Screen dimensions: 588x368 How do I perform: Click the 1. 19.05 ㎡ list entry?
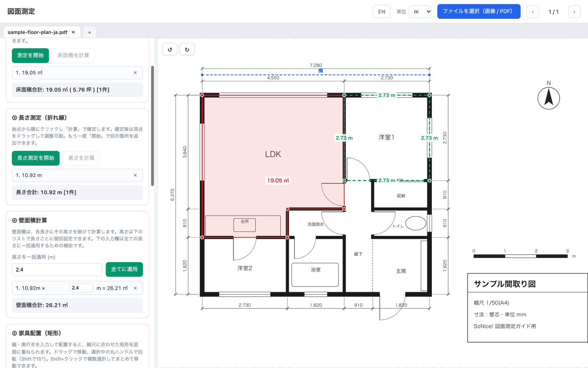click(77, 73)
